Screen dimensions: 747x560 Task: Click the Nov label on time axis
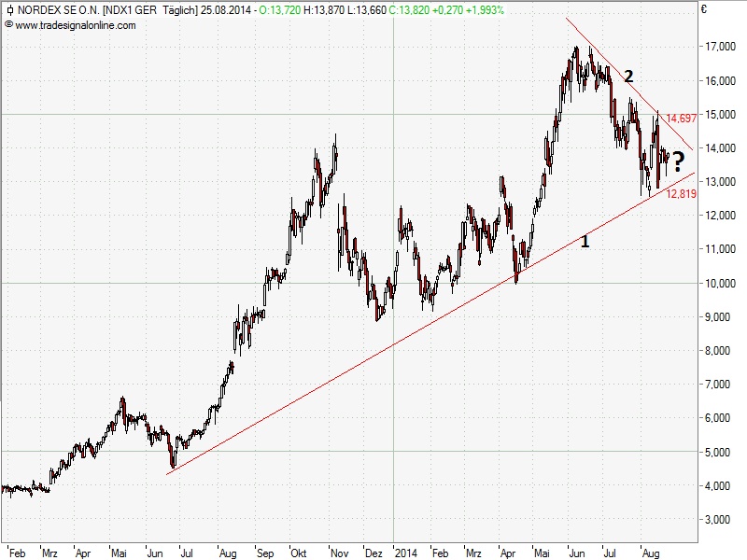pos(339,553)
